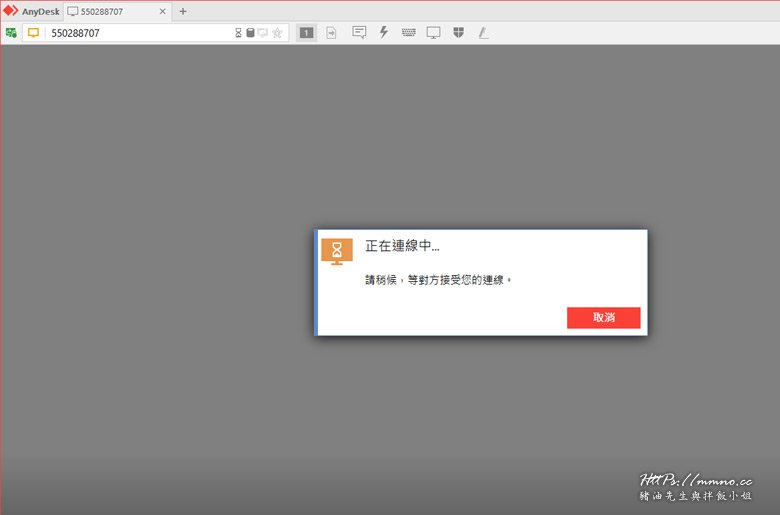The height and width of the screenshot is (515, 780).
Task: Open the lightning bolt actions menu
Action: [384, 32]
